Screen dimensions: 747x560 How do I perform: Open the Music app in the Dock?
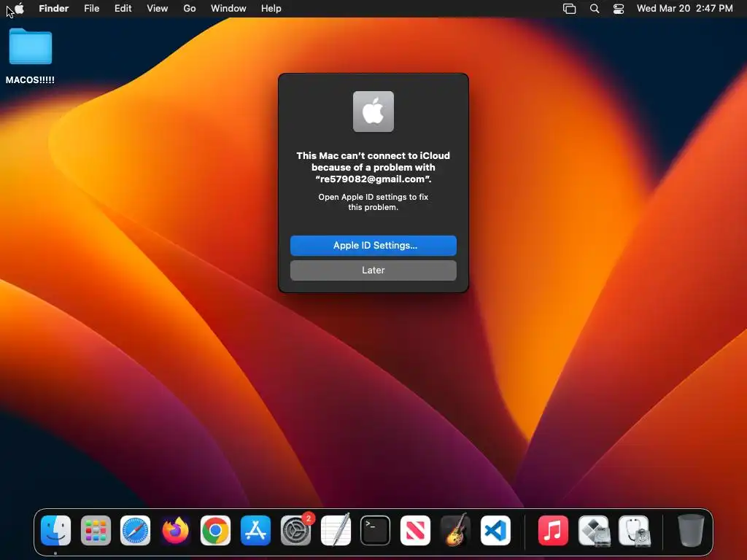[x=553, y=531]
